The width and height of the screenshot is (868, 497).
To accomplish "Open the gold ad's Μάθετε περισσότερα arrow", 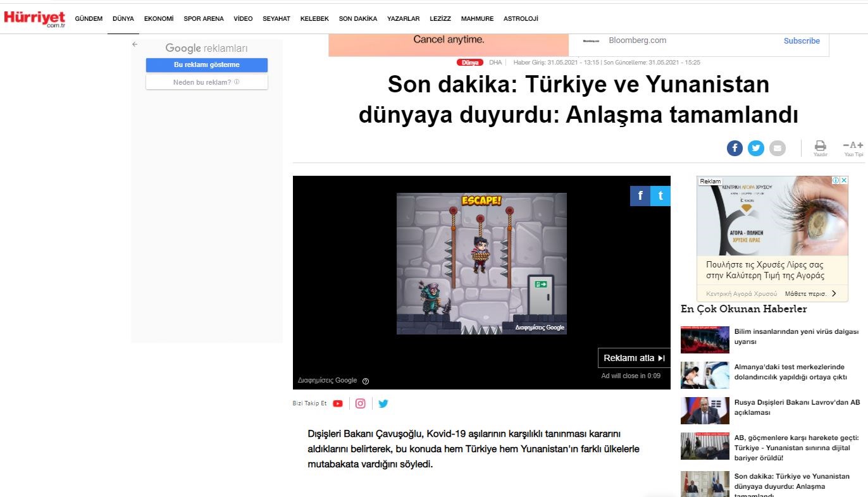I will (x=834, y=293).
